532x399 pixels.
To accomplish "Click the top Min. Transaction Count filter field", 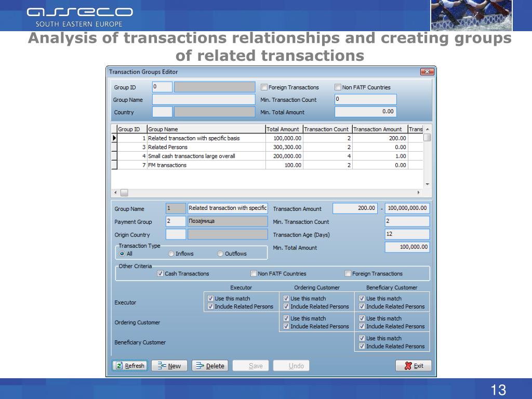I will point(365,99).
